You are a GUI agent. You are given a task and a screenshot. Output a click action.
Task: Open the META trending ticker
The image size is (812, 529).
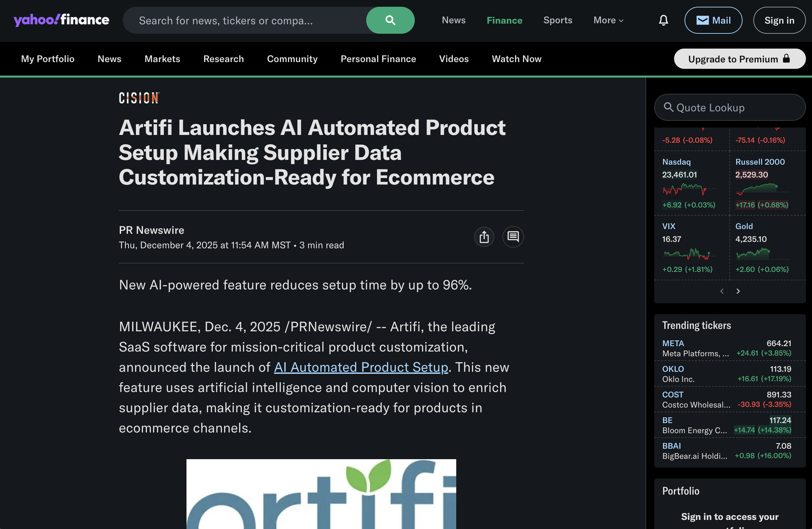click(x=673, y=343)
